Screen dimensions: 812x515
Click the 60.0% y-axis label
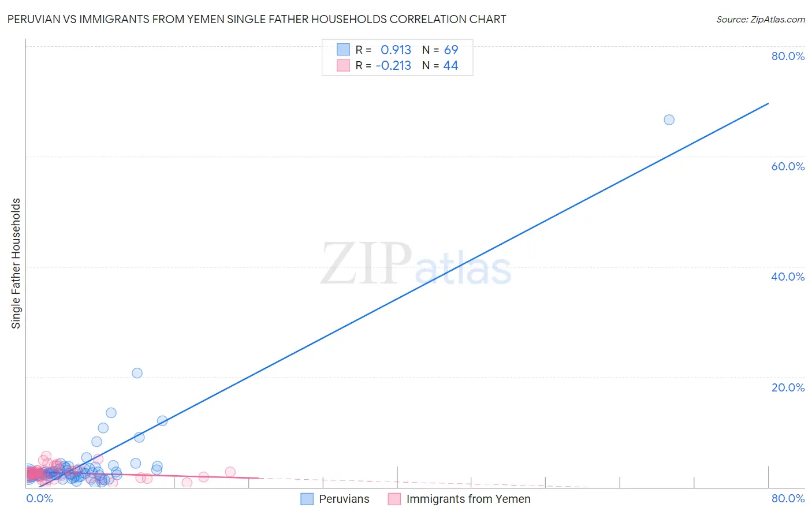788,166
